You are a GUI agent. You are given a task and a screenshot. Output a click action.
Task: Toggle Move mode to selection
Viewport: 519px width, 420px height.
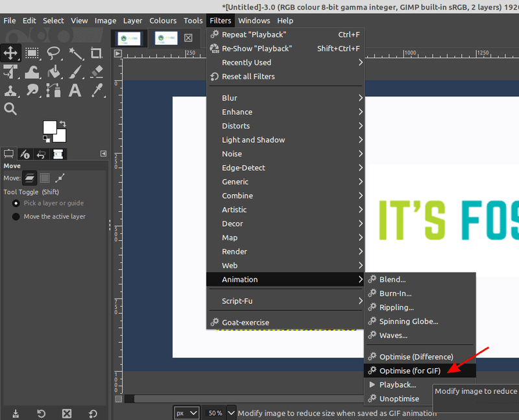[x=45, y=178]
